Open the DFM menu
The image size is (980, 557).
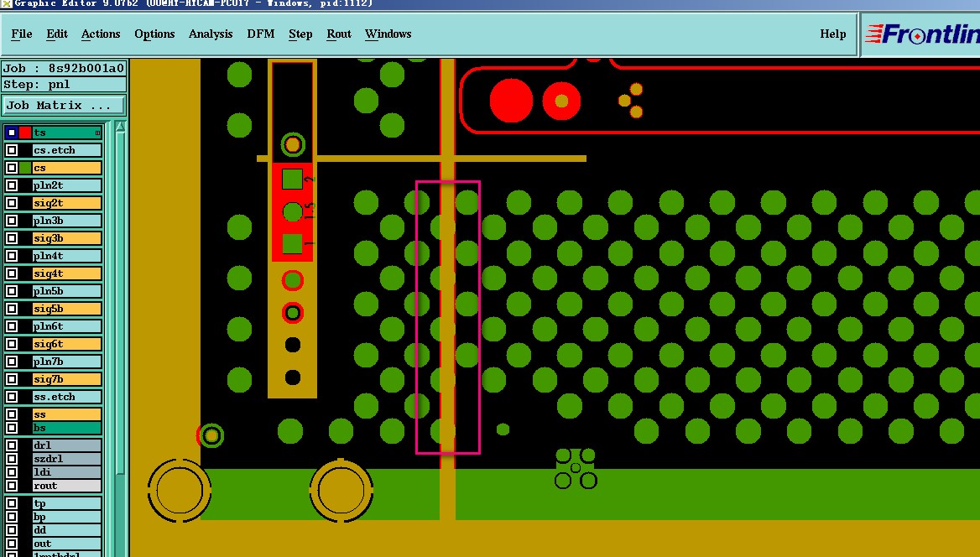point(261,34)
